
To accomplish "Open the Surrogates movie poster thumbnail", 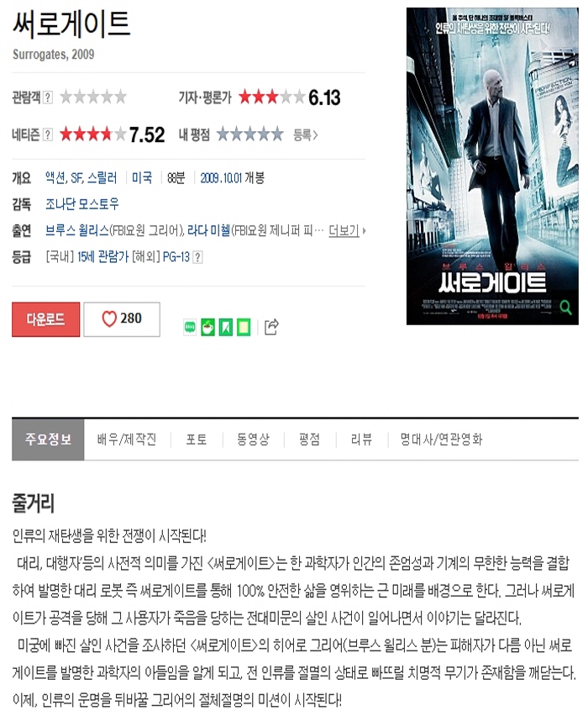I will pyautogui.click(x=492, y=166).
